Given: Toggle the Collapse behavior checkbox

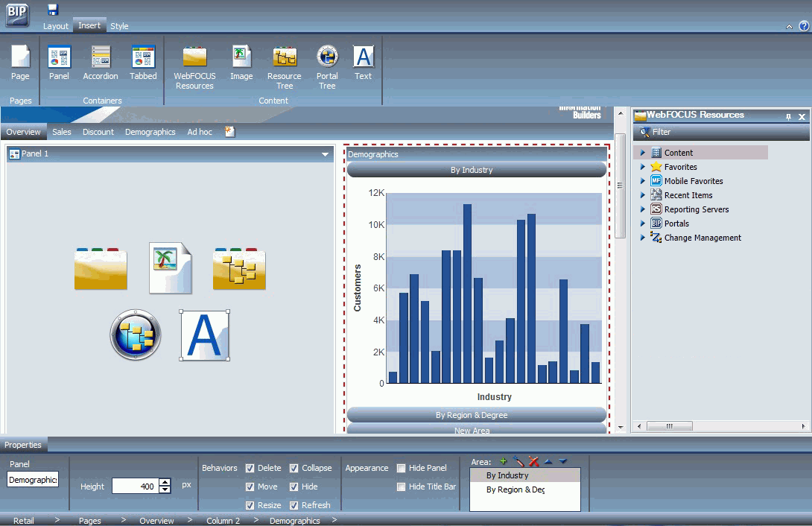Looking at the screenshot, I should [294, 468].
